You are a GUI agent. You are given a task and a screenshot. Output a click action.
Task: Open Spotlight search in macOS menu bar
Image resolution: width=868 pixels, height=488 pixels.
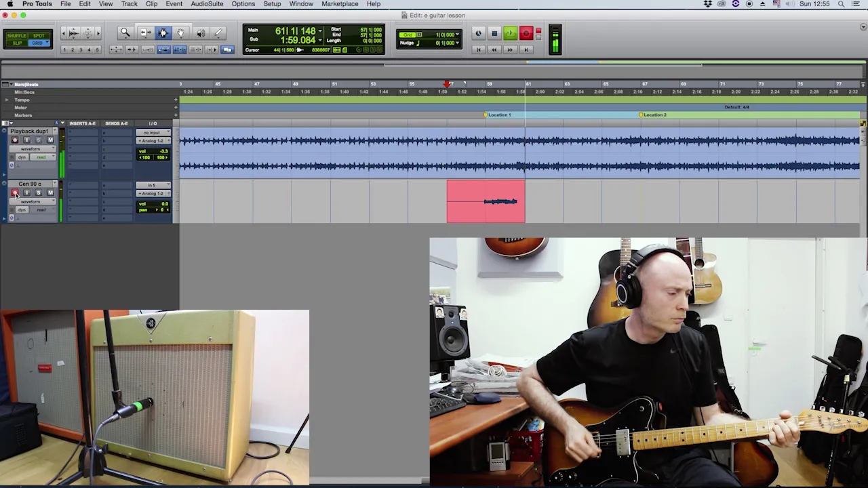pyautogui.click(x=841, y=4)
